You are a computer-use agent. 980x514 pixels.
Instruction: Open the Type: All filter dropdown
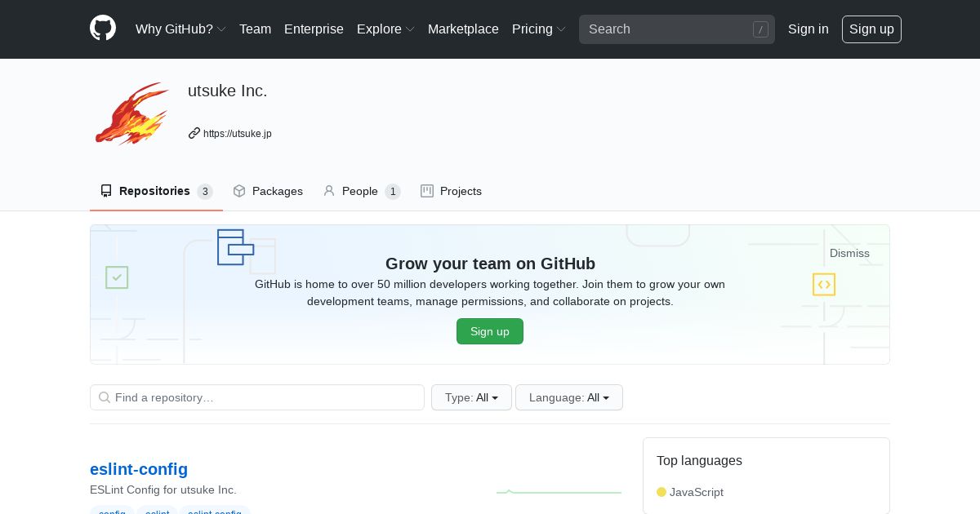(x=471, y=397)
